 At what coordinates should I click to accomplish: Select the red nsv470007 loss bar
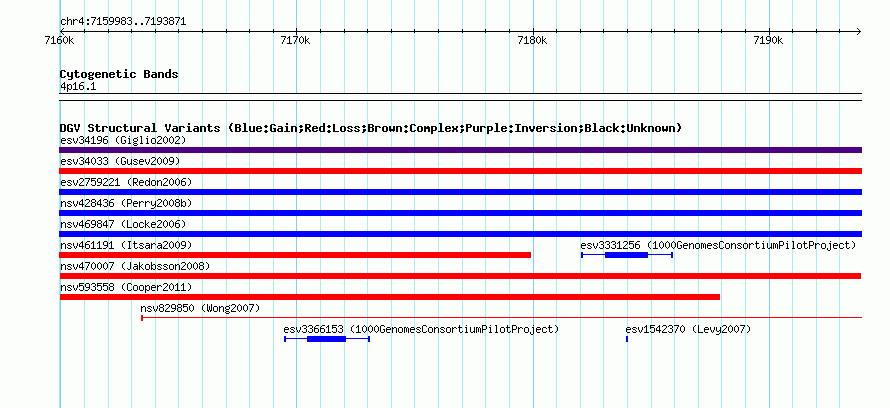tap(460, 276)
